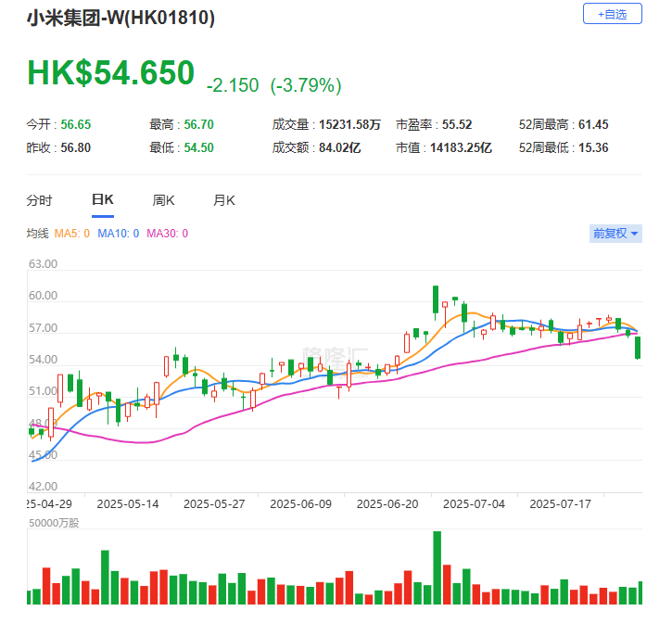672x623 pixels.
Task: Click the tallest green volume bar
Action: click(x=437, y=567)
